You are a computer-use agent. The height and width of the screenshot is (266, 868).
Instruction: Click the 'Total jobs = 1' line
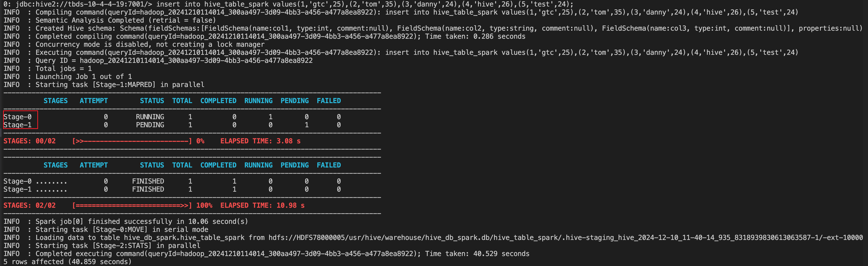click(63, 69)
